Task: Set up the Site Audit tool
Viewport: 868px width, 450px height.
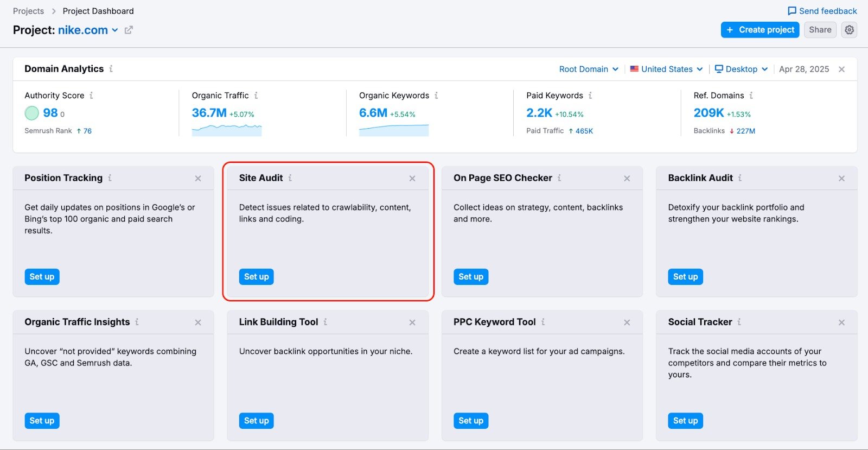Action: (256, 277)
